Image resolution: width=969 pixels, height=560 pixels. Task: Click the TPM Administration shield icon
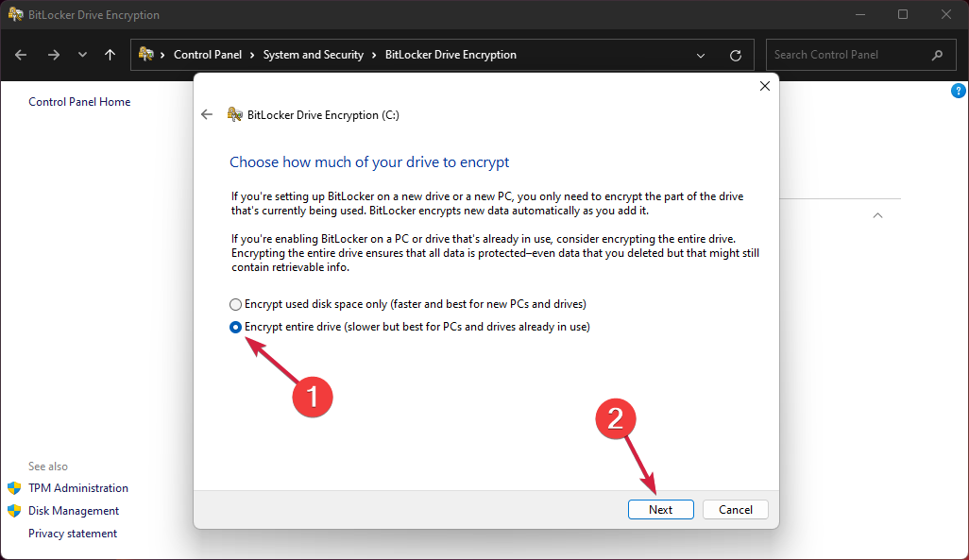(x=16, y=488)
